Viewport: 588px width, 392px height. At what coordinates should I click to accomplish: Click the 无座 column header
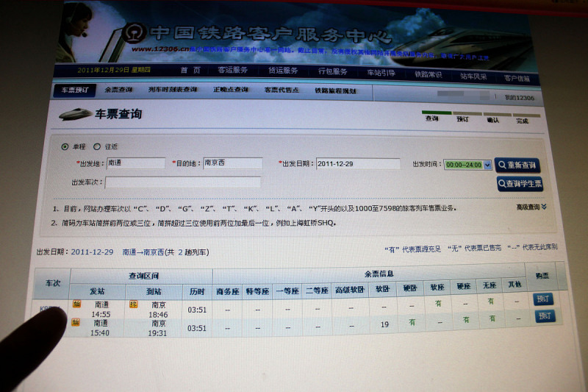point(490,285)
